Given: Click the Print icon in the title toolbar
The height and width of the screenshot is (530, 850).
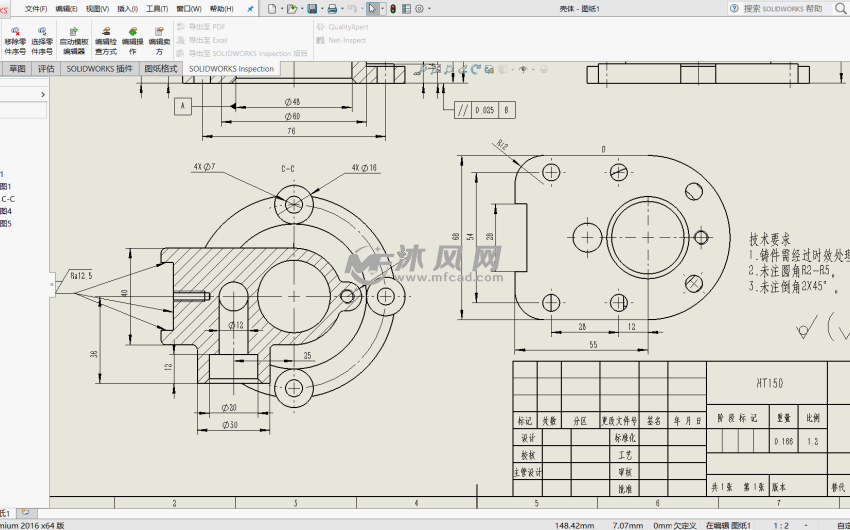Looking at the screenshot, I should tap(333, 8).
